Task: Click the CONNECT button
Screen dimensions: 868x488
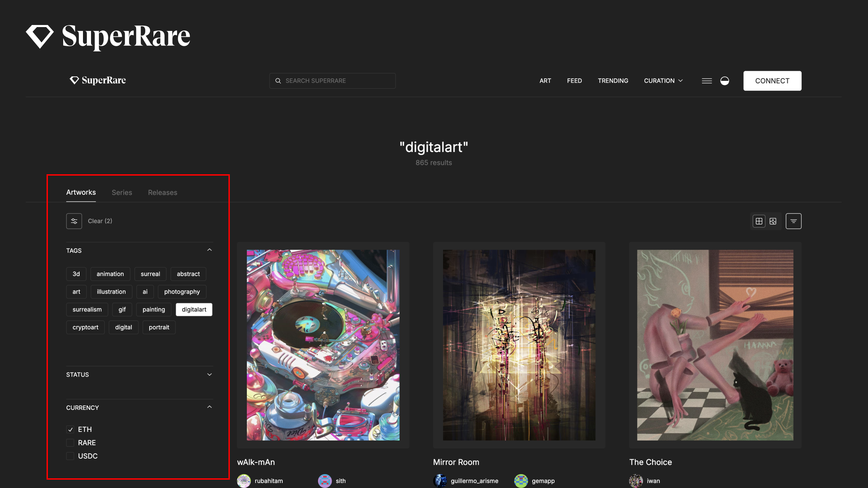Action: point(772,81)
